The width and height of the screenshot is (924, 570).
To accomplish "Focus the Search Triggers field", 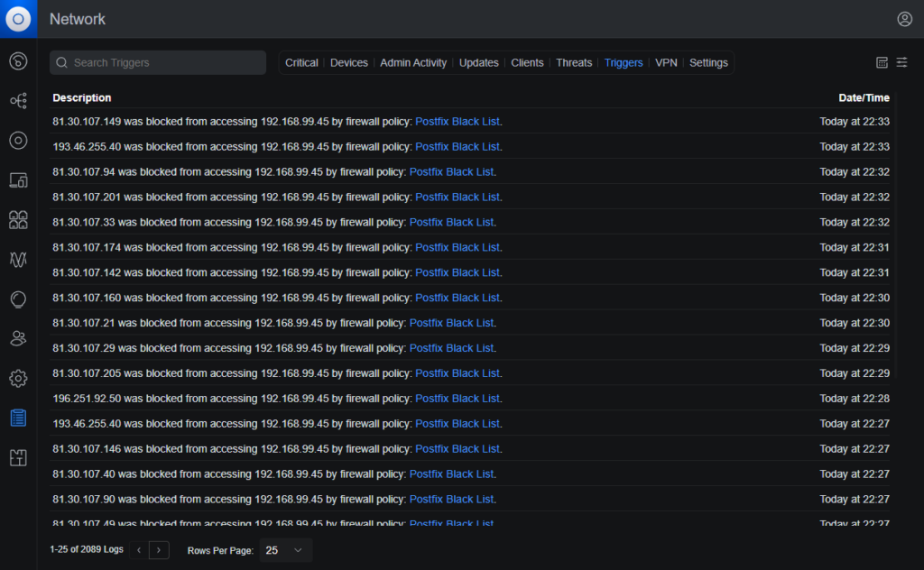I will click(158, 62).
